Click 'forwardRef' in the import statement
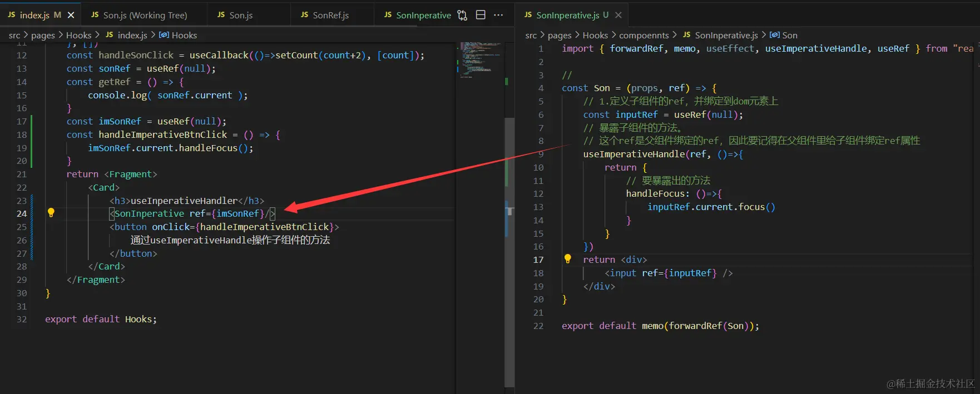This screenshot has width=980, height=394. tap(636, 48)
